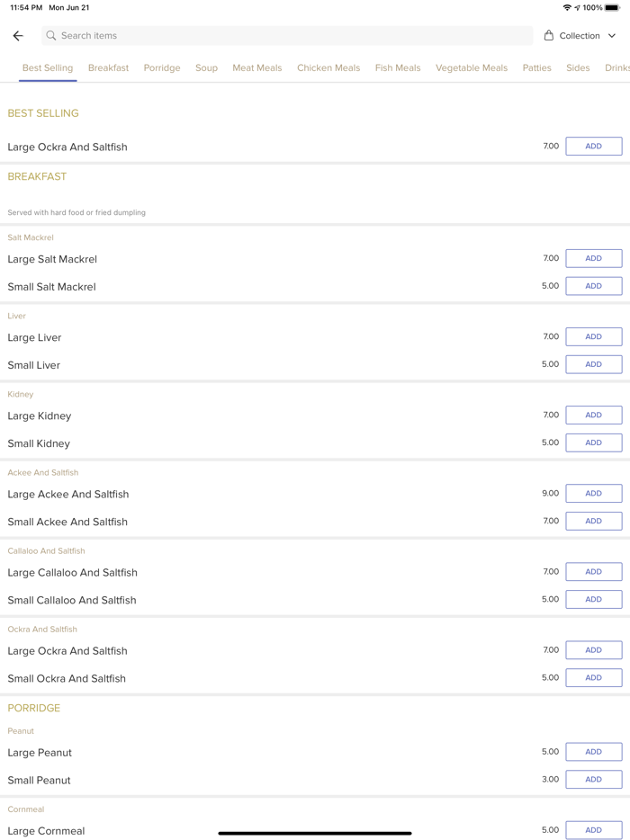Add the Best Selling Large Ockra And Saltfish
Screen dimensions: 630x840
click(x=593, y=147)
